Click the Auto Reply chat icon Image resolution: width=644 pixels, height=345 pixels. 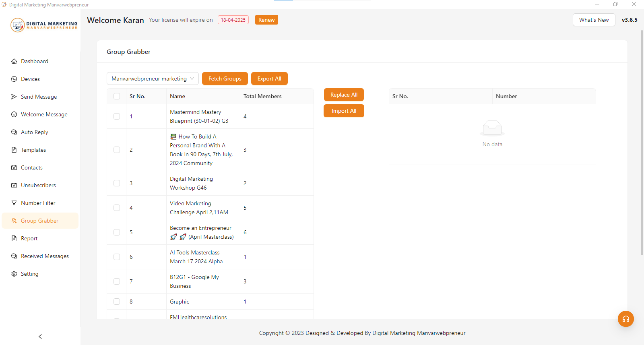[14, 132]
